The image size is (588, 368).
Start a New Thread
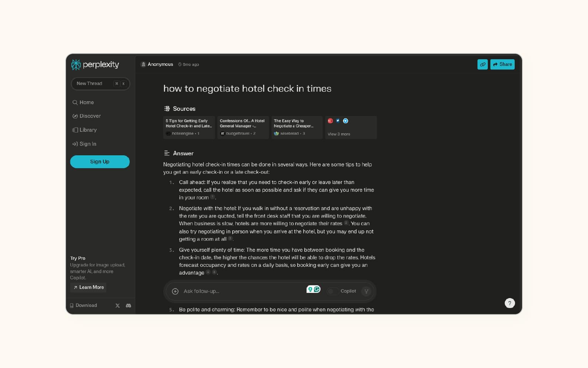(100, 84)
